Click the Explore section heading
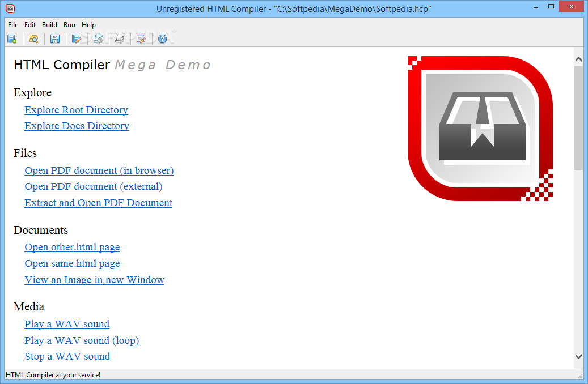Viewport: 588px width, 384px height. click(x=33, y=92)
